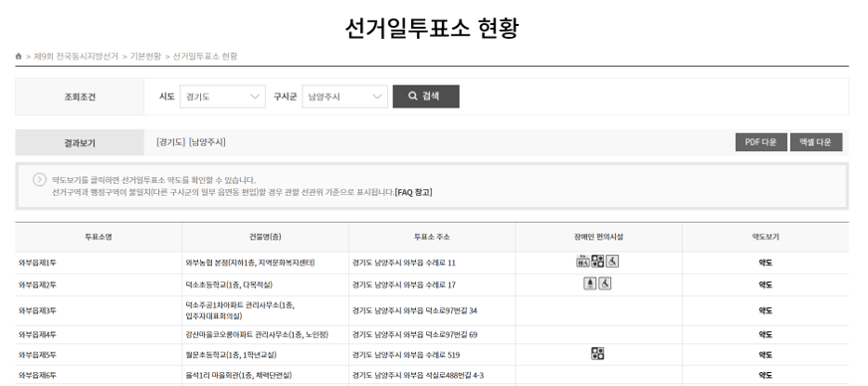Click the address 와부읍 수레로 519
This screenshot has height=386, width=868.
(x=406, y=355)
